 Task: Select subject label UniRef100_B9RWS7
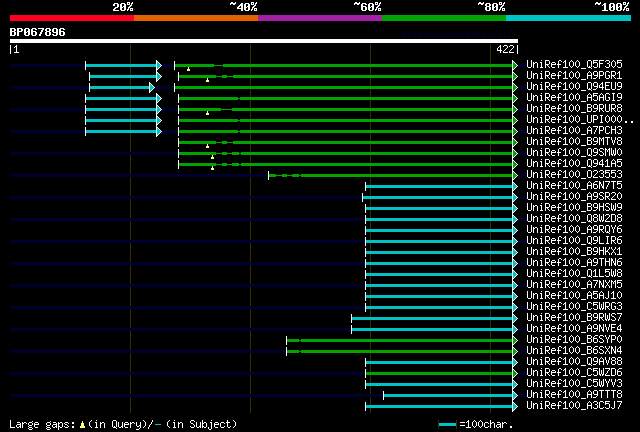pos(574,318)
